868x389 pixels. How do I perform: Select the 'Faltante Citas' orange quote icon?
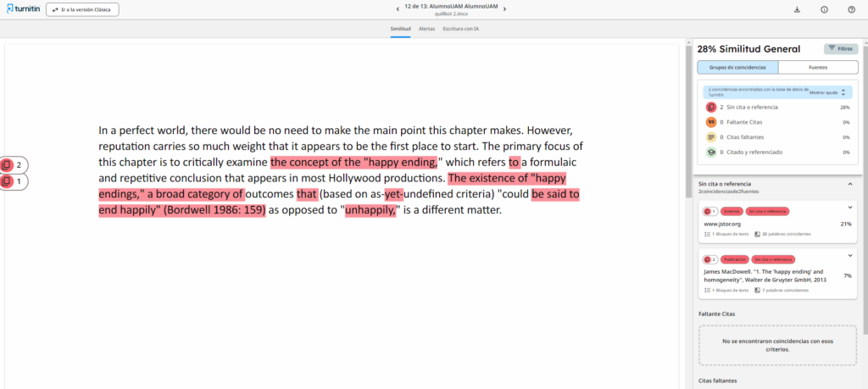click(710, 122)
